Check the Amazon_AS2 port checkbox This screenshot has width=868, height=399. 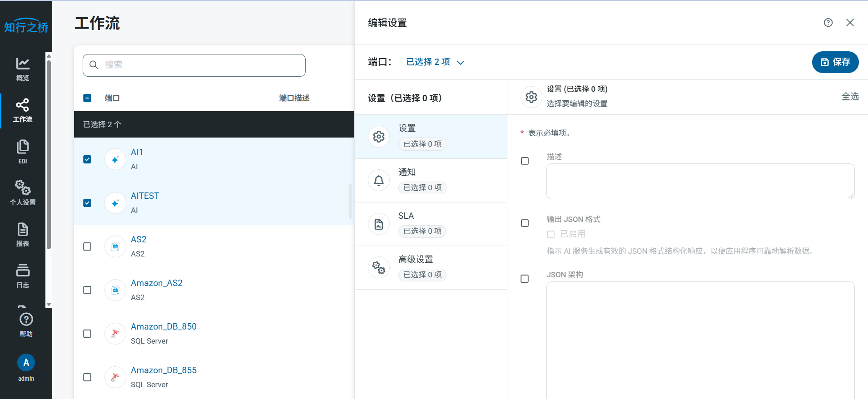pyautogui.click(x=87, y=290)
